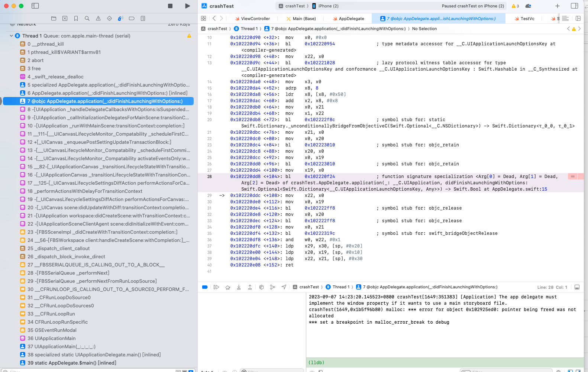Screen dimensions: 588x372
Task: Open the Project navigator folder icon
Action: coord(54,18)
